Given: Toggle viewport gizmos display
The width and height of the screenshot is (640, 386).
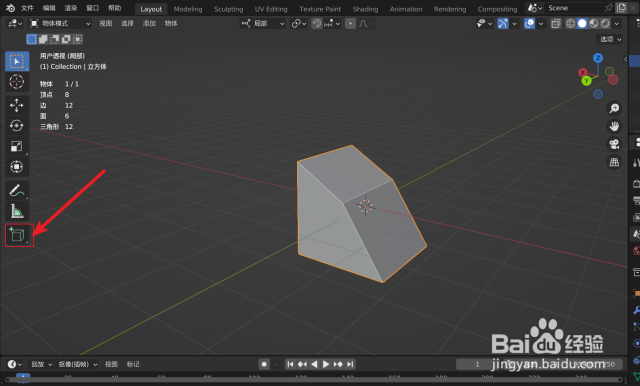Looking at the screenshot, I should pyautogui.click(x=503, y=24).
